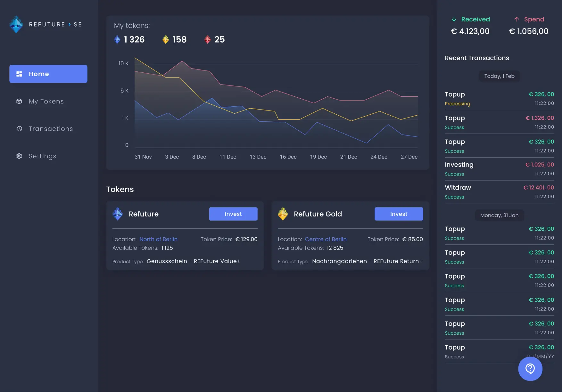Image resolution: width=562 pixels, height=392 pixels.
Task: Open the North of Berlin location link
Action: point(159,239)
